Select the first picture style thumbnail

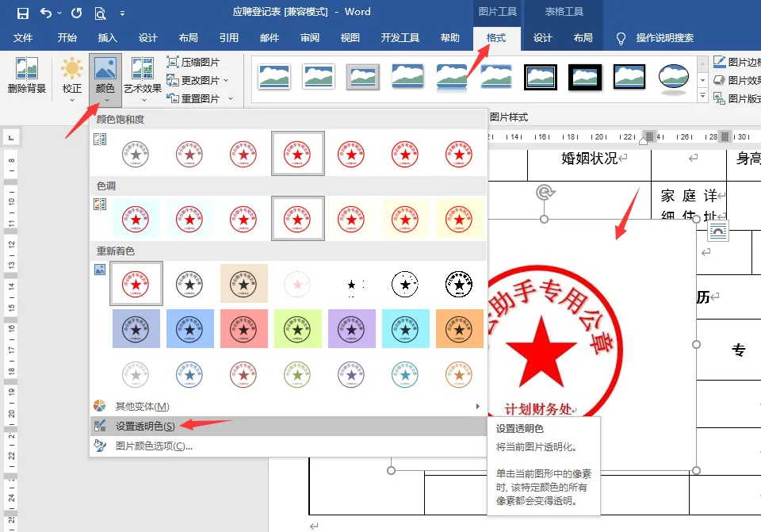(x=274, y=77)
